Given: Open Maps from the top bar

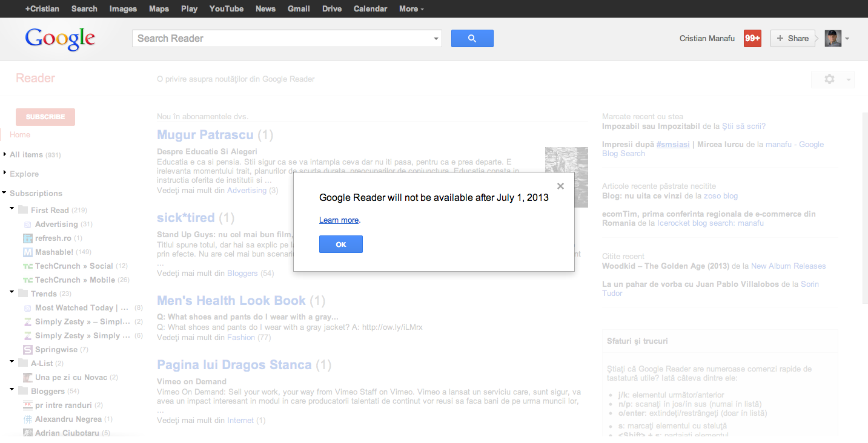Looking at the screenshot, I should (x=159, y=8).
